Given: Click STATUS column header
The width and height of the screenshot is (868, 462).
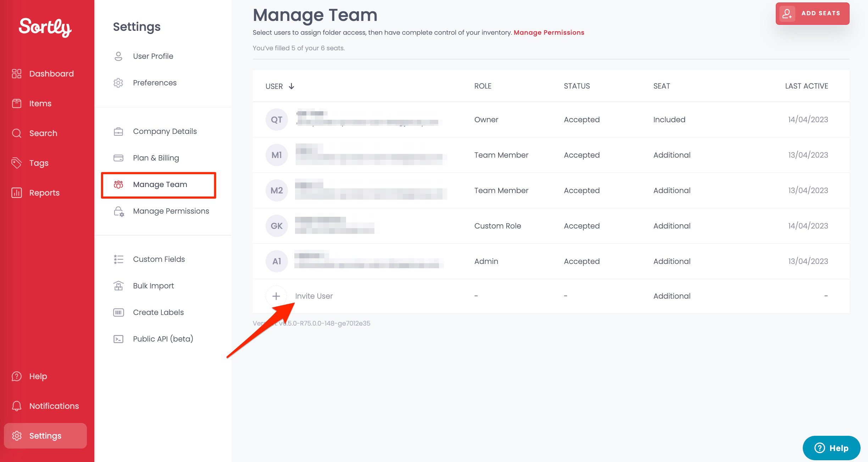Looking at the screenshot, I should [x=577, y=86].
